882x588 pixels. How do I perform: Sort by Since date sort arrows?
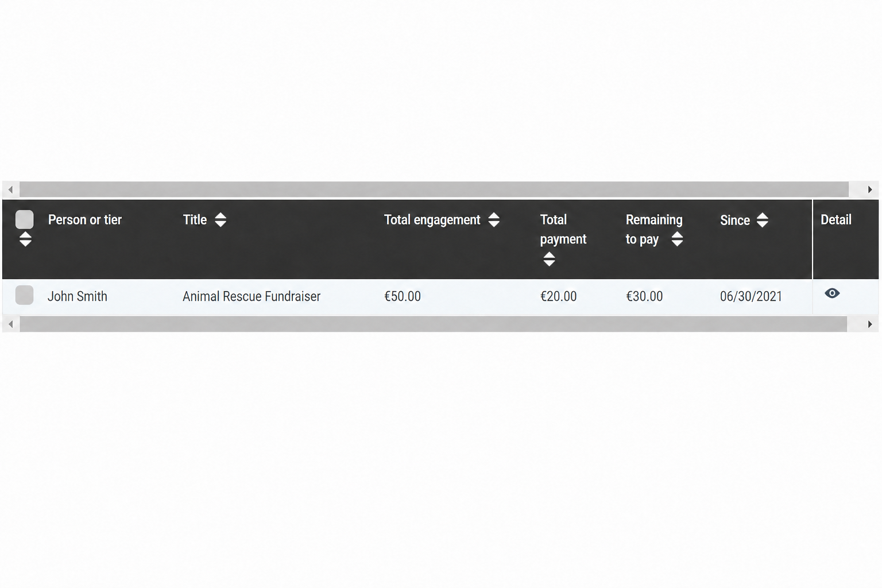point(763,220)
